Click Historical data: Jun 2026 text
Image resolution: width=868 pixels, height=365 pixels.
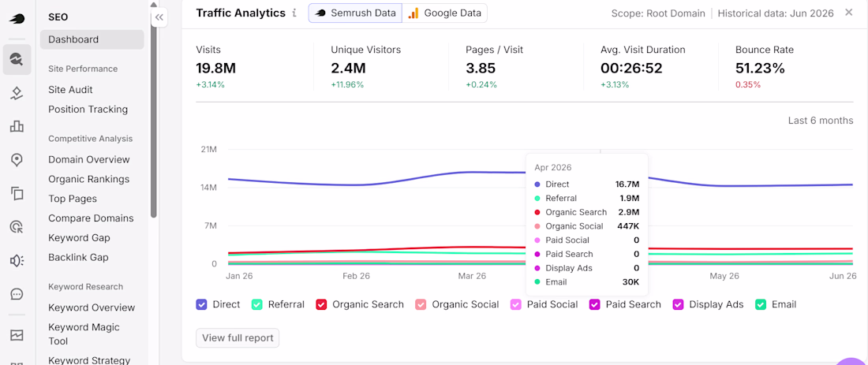click(776, 13)
